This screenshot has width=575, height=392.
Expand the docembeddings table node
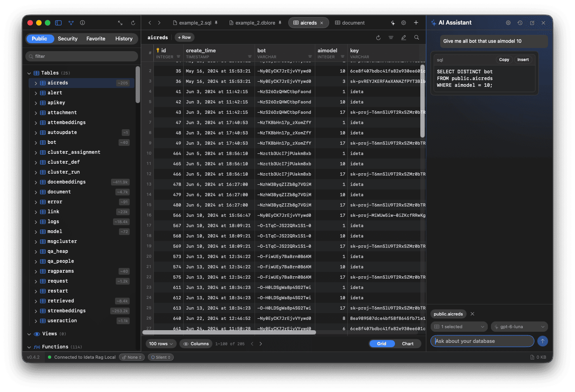[36, 182]
